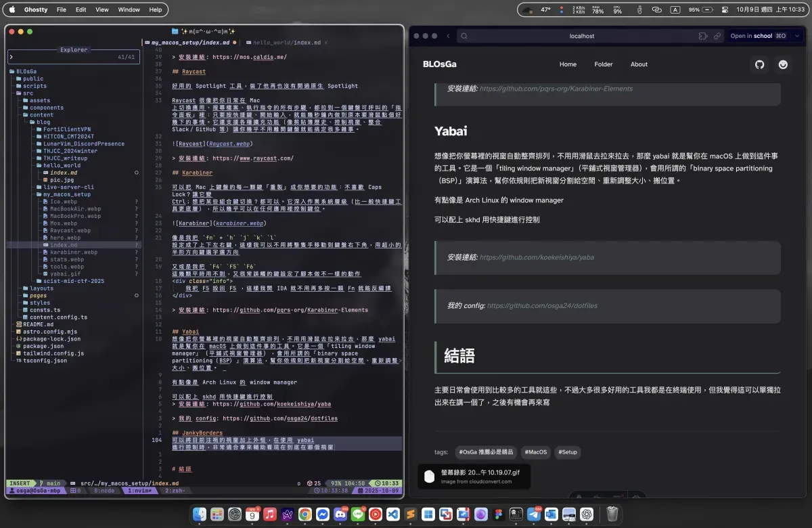Expand the layouts folder in explorer
812x528 pixels.
(x=41, y=288)
